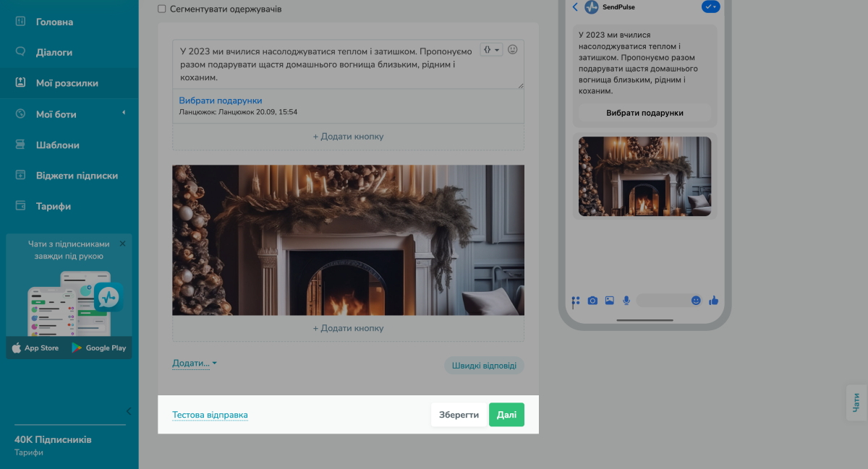Click the back arrow in the preview header
Image resolution: width=868 pixels, height=469 pixels.
(x=575, y=7)
